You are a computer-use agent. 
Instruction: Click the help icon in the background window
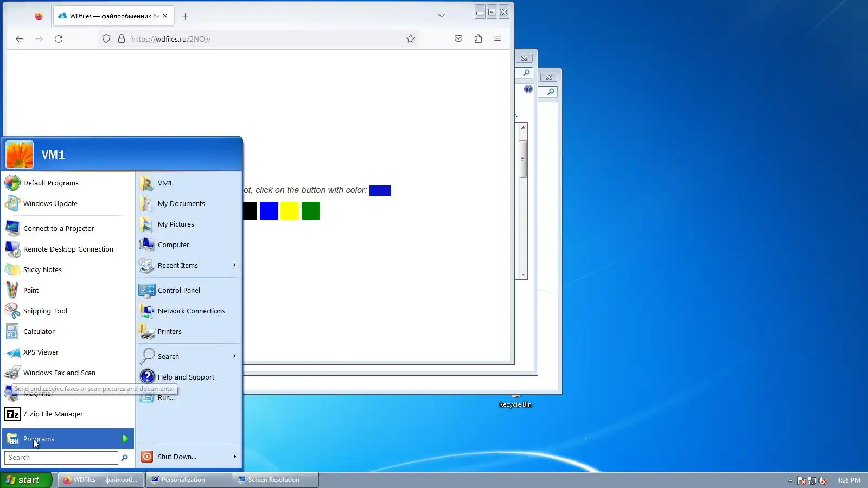[x=528, y=89]
